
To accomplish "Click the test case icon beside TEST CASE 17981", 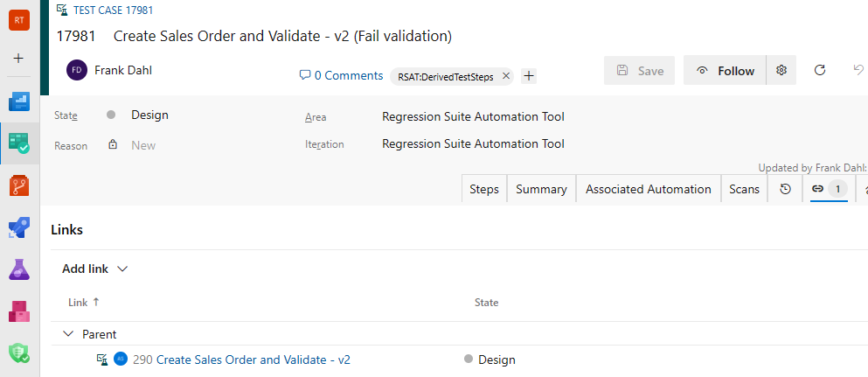I will 63,10.
